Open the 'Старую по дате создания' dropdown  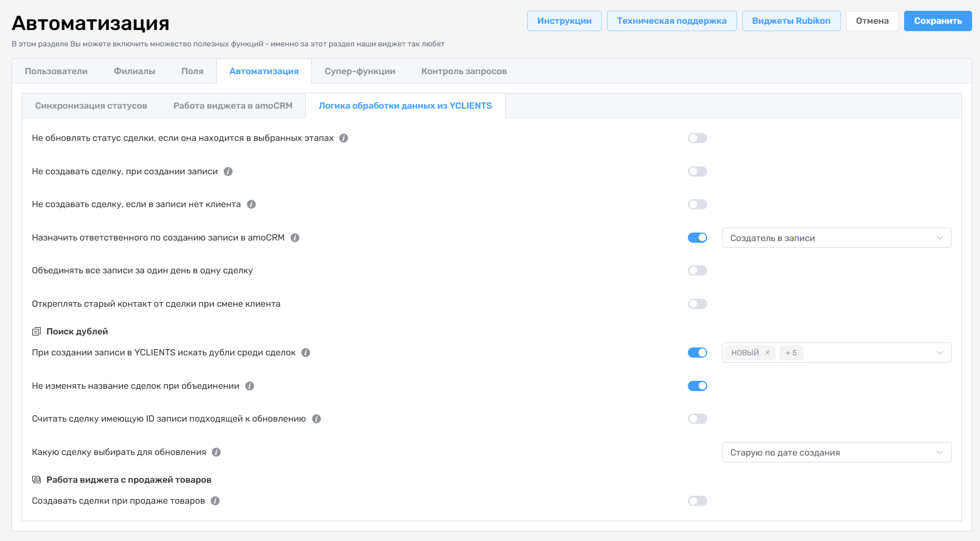[x=837, y=452]
